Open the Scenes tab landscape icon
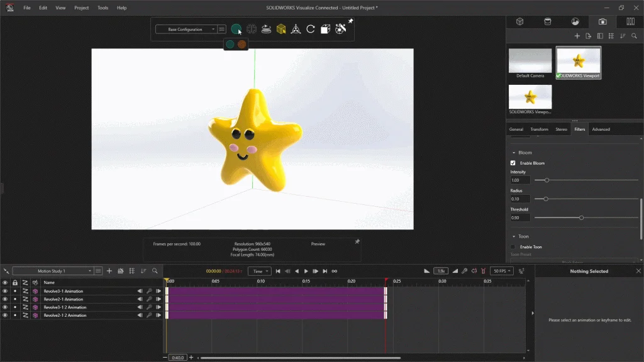This screenshot has width=644, height=362. pyautogui.click(x=575, y=21)
